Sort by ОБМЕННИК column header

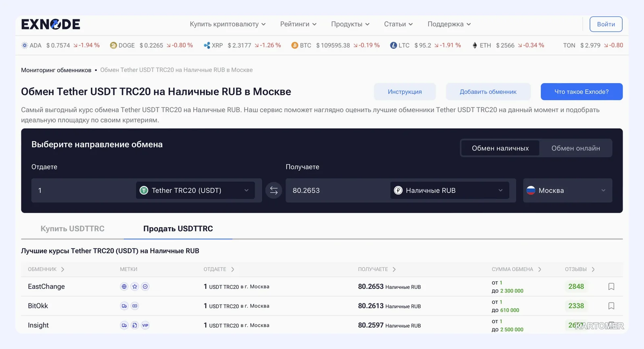click(46, 270)
